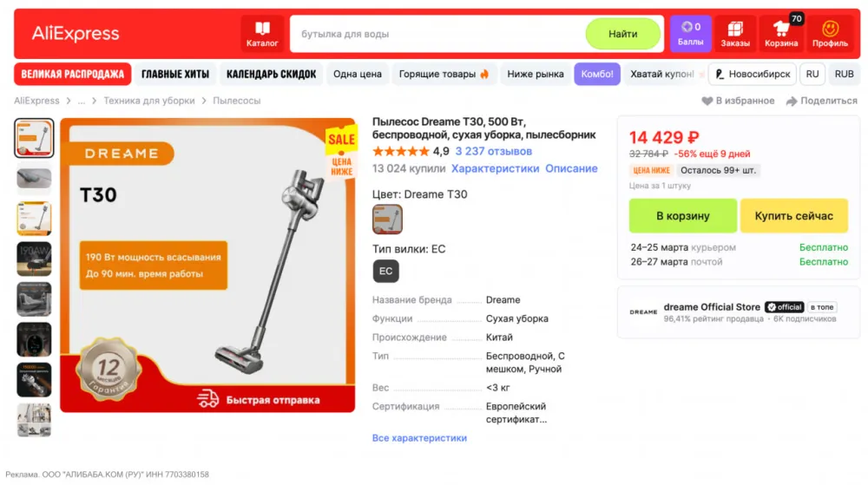The image size is (868, 485).
Task: Click the AliExpress logo
Action: point(76,33)
